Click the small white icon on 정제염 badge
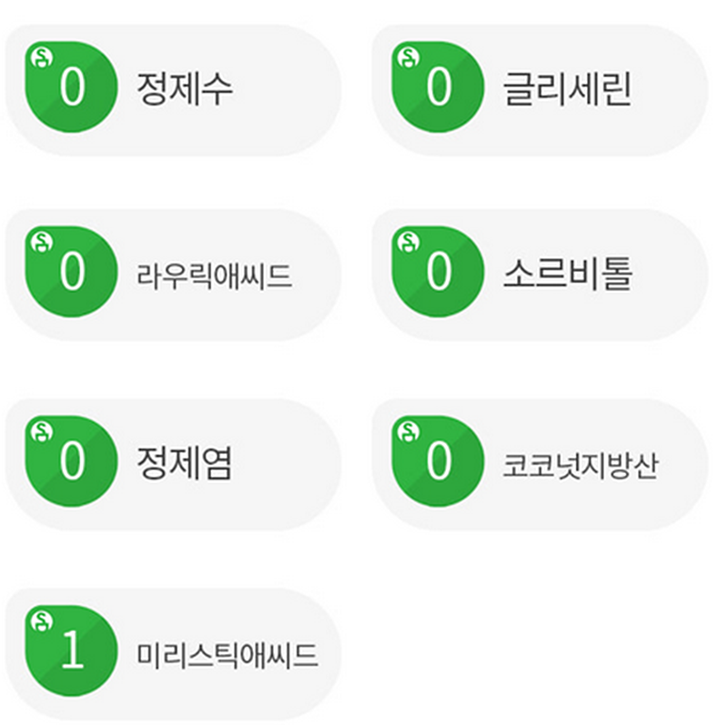 40,431
